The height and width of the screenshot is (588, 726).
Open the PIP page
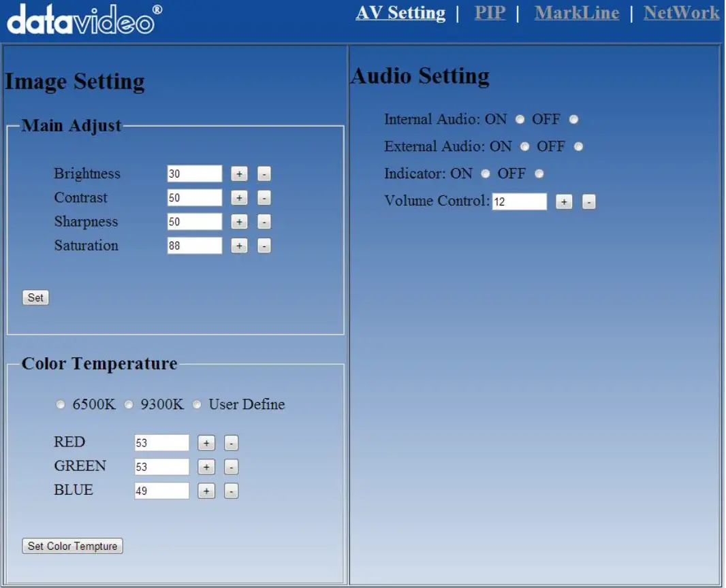tap(490, 13)
